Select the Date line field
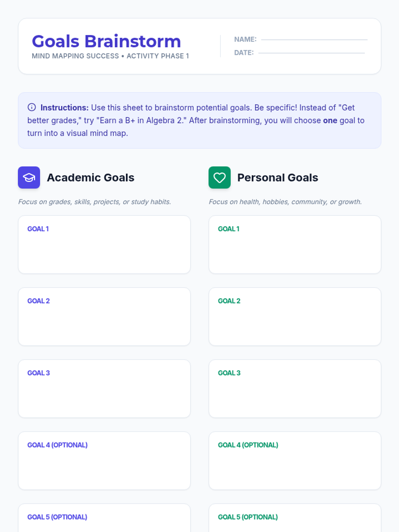 click(312, 53)
